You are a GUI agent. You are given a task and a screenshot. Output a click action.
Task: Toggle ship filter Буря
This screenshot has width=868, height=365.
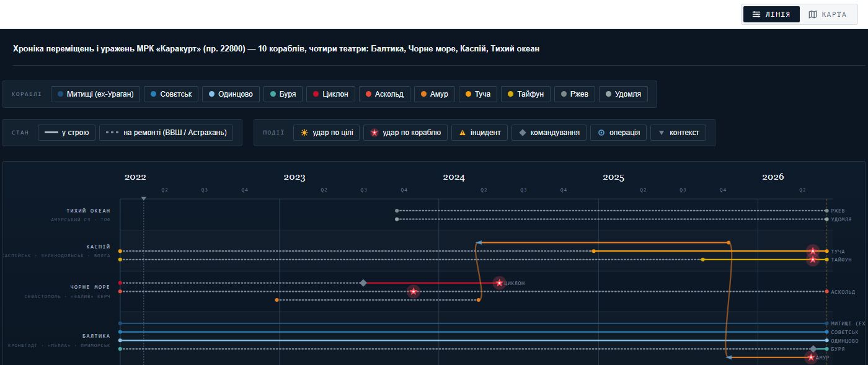(283, 94)
